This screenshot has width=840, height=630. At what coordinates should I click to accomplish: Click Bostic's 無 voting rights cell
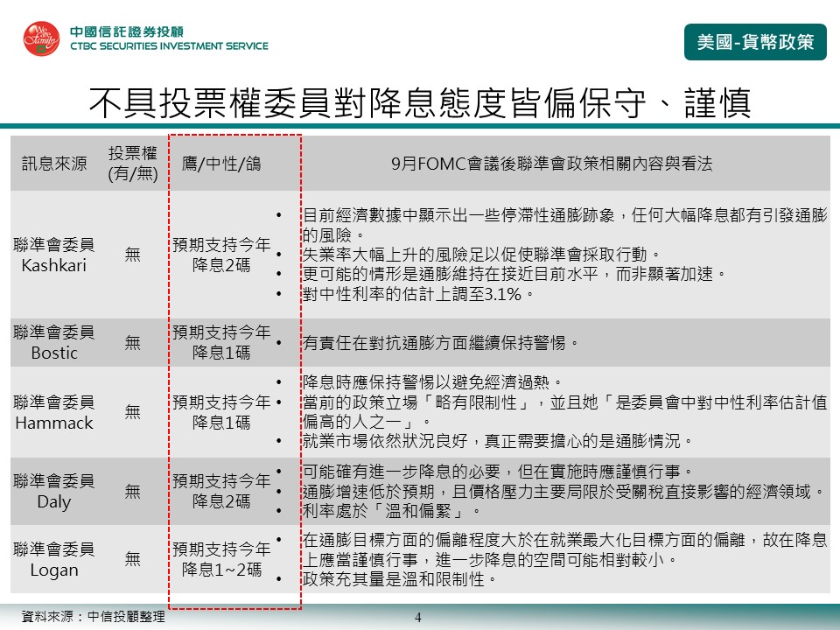[x=132, y=343]
